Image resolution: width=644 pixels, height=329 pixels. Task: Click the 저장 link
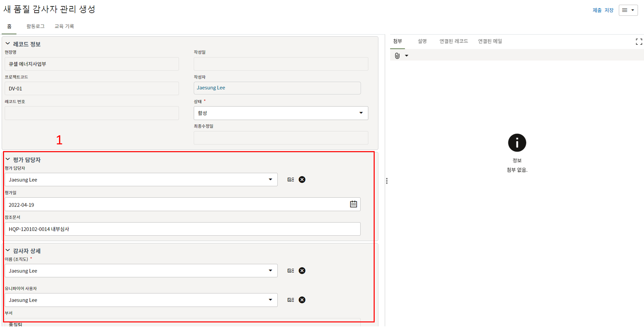[x=609, y=10]
